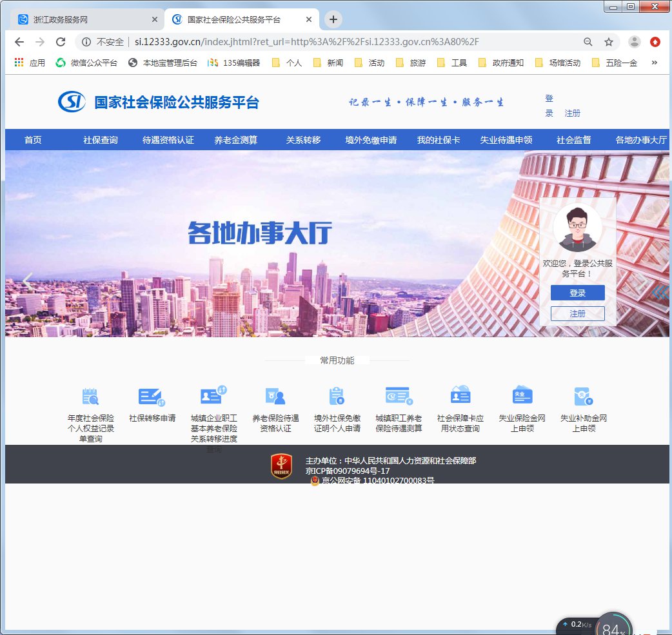Viewport: 672px width, 635px height.
Task: Click the browser forward arrow
Action: 40,42
